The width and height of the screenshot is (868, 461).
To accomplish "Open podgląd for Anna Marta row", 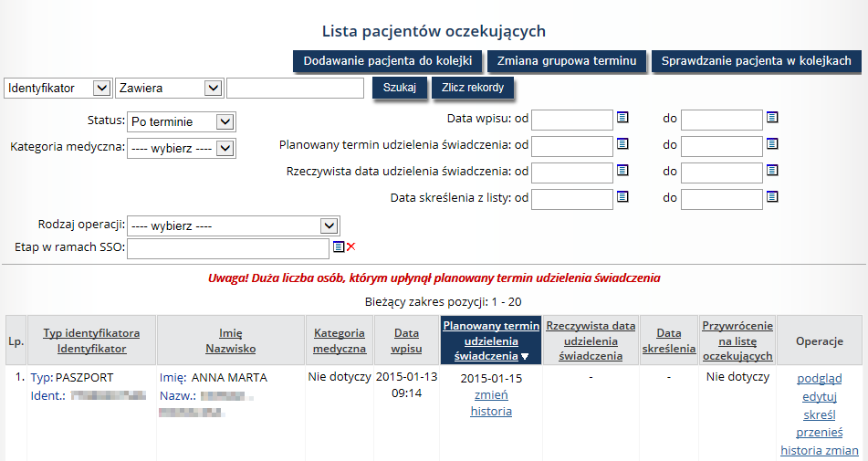I will (x=820, y=379).
